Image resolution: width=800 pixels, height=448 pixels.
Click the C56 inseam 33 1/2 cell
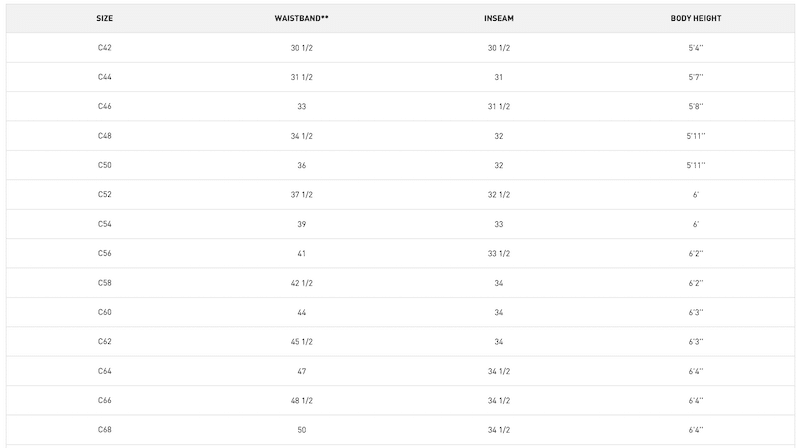(499, 254)
